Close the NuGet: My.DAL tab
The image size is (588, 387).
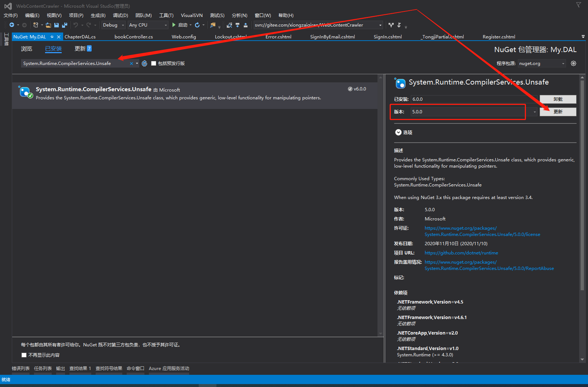pos(59,37)
